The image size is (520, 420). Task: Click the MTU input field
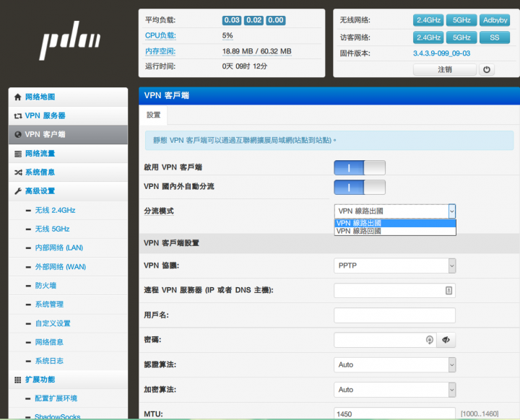pos(394,414)
